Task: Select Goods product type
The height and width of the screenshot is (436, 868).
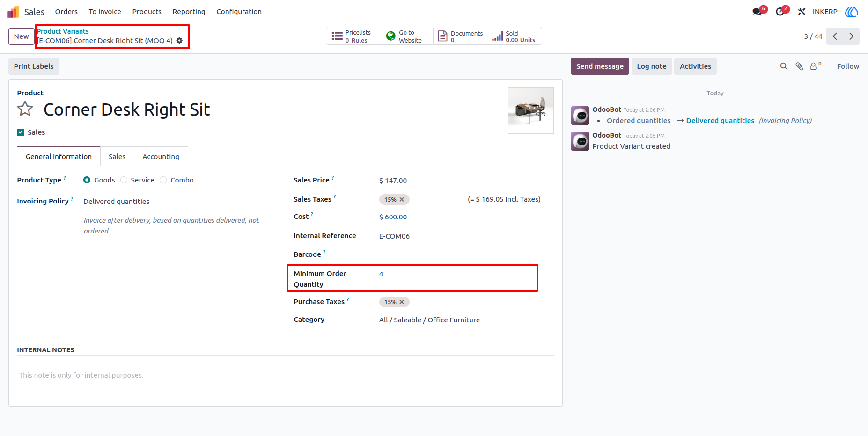Action: pos(87,180)
